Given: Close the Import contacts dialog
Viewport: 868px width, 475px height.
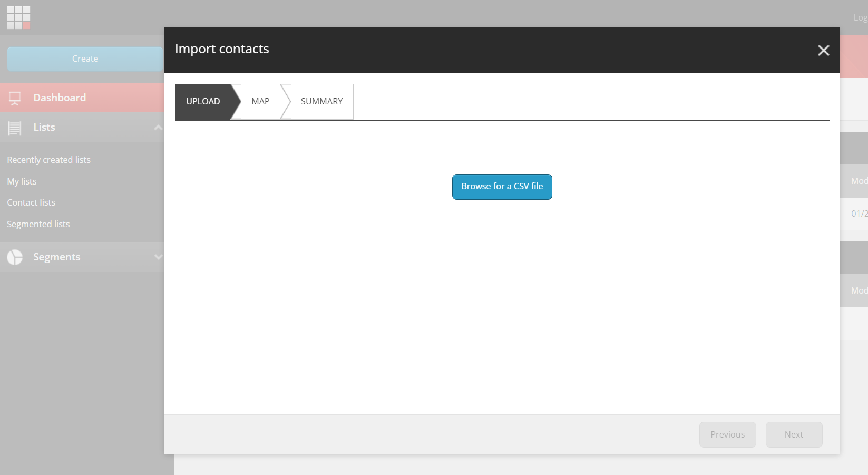Looking at the screenshot, I should tap(823, 50).
